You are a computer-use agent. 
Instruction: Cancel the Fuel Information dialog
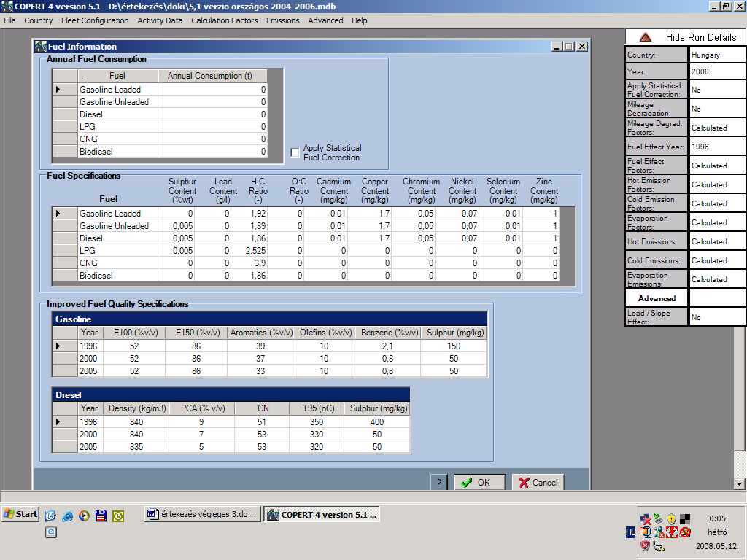pyautogui.click(x=538, y=483)
